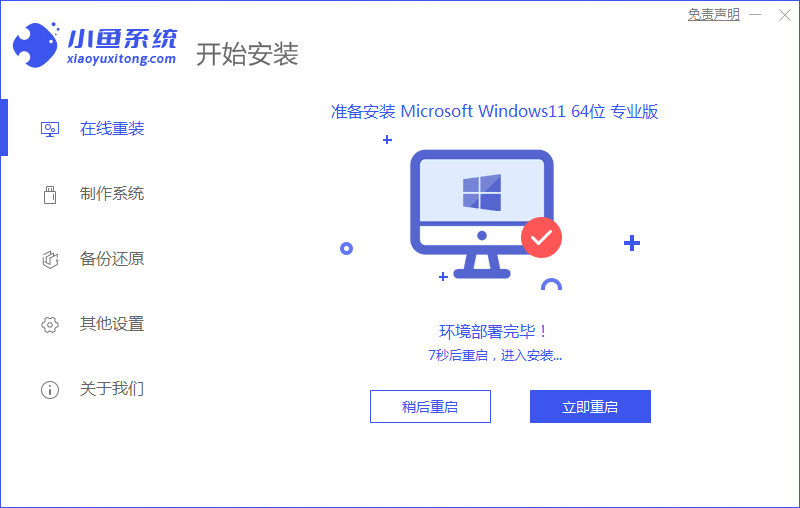Close the installer window
The image size is (800, 508).
tap(785, 15)
